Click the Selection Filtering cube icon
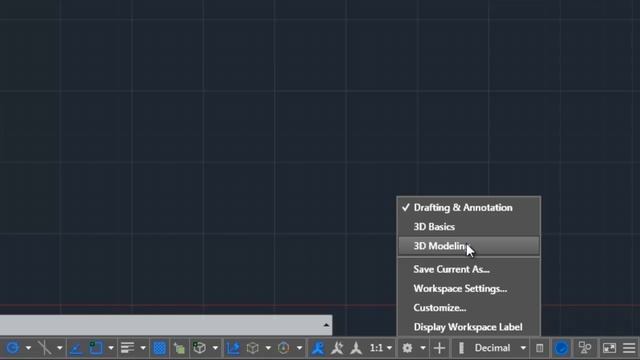Viewport: 640px width, 360px height. (x=253, y=348)
